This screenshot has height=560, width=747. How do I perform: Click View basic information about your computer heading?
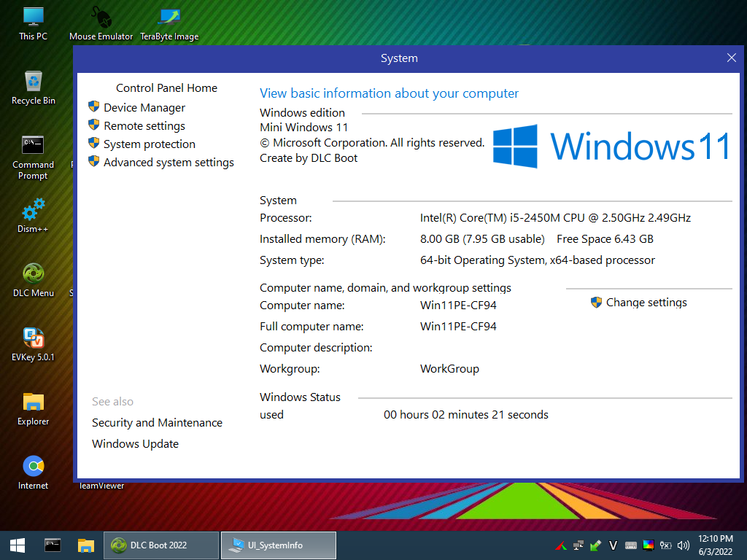click(x=389, y=93)
